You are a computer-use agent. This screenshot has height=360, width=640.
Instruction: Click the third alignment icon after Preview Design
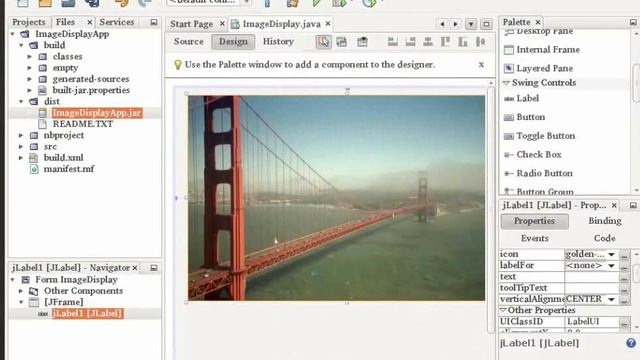(428, 42)
